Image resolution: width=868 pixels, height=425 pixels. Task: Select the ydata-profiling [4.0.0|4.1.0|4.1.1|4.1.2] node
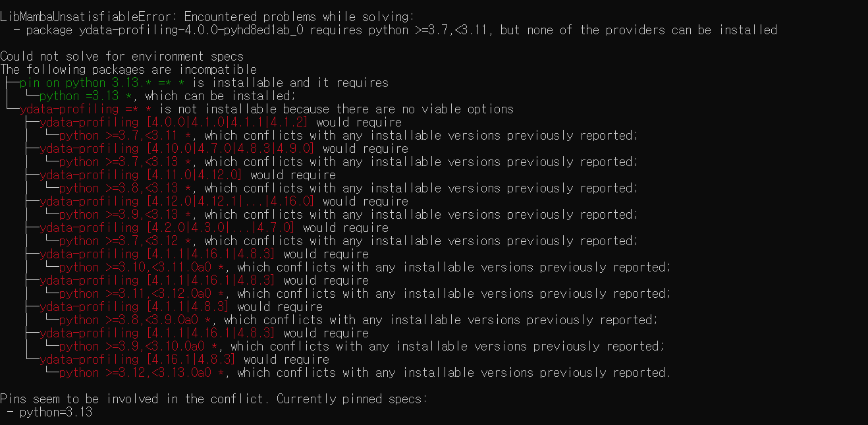coord(175,122)
